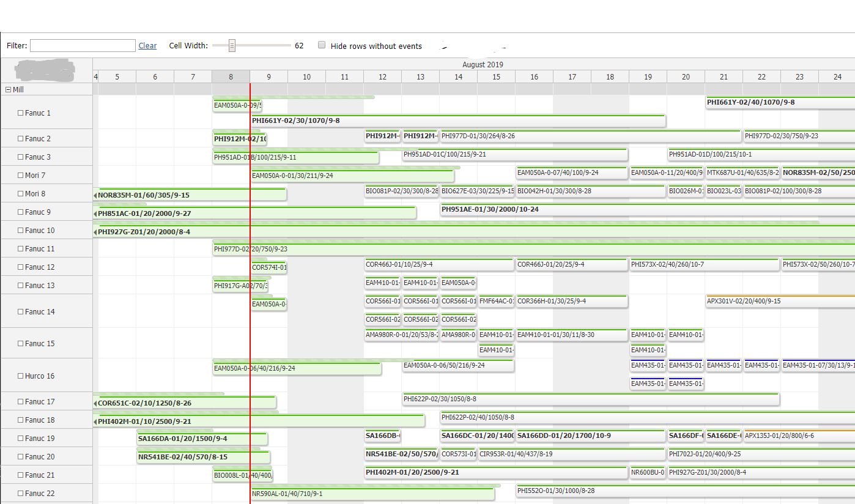Image resolution: width=855 pixels, height=504 pixels.
Task: Toggle the Fanuc 3 row checkbox
Action: 20,157
